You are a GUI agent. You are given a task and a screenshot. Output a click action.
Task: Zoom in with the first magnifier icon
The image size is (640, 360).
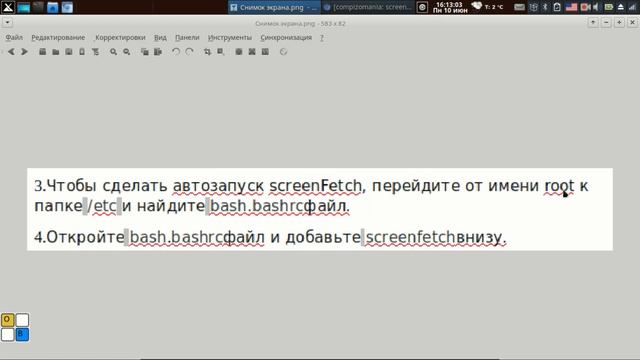[x=113, y=52]
